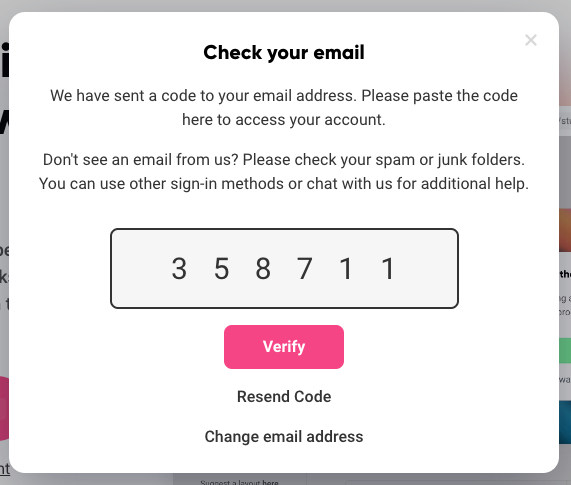Place cursor on digit 8 in code
Image resolution: width=571 pixels, height=485 pixels.
pos(263,269)
